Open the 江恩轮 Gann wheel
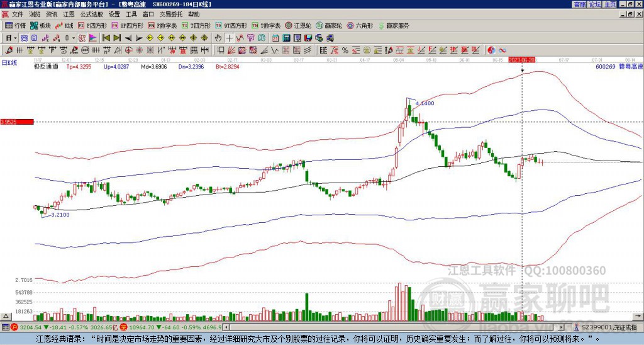 point(298,25)
